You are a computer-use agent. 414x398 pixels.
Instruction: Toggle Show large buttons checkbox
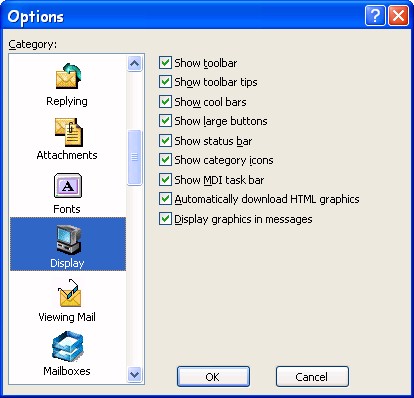(165, 121)
